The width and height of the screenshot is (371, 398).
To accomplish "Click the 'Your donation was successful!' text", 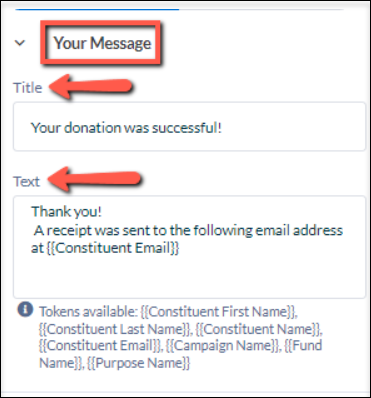I will click(x=126, y=128).
